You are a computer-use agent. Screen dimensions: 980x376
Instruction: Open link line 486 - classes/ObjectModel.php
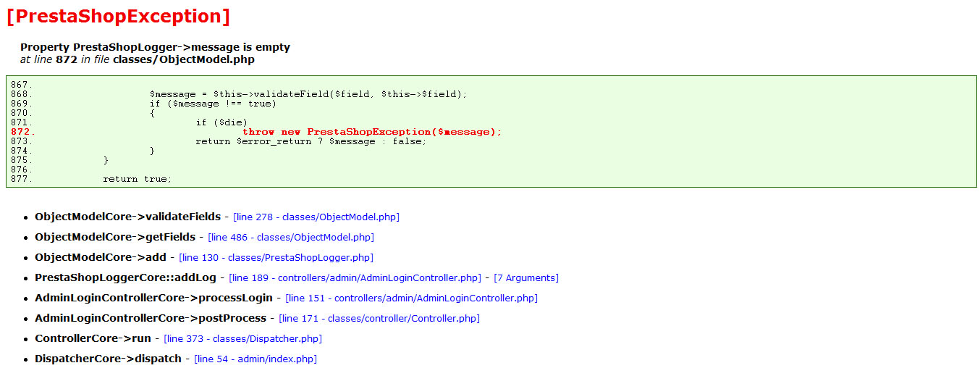(x=291, y=237)
